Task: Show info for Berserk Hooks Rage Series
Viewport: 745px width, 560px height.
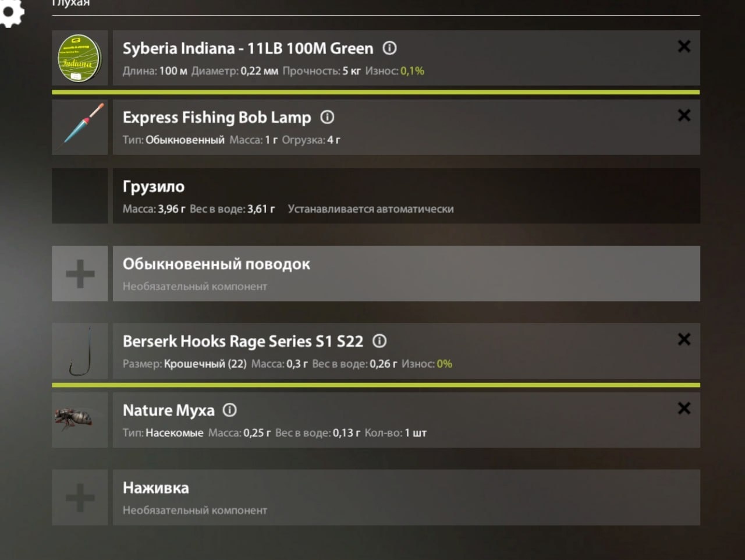Action: (x=379, y=341)
